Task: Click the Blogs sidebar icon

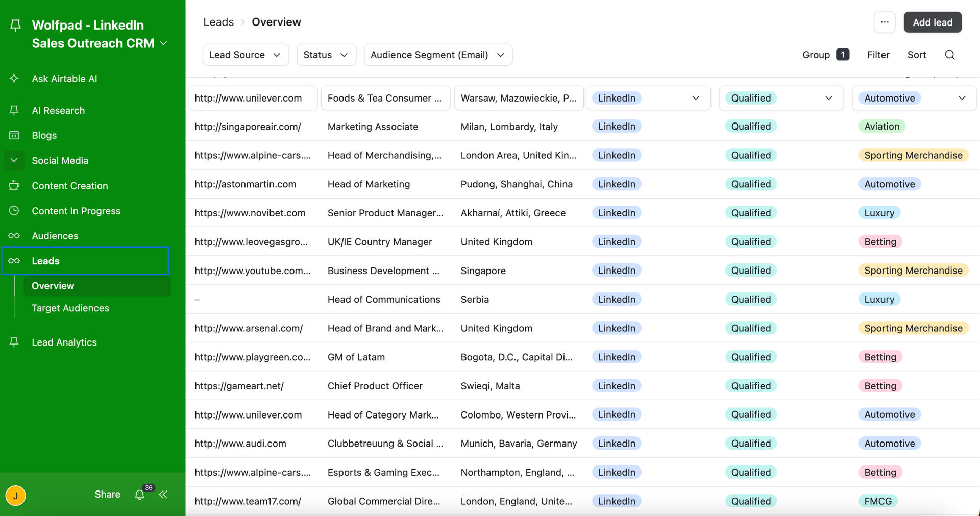Action: click(x=14, y=135)
